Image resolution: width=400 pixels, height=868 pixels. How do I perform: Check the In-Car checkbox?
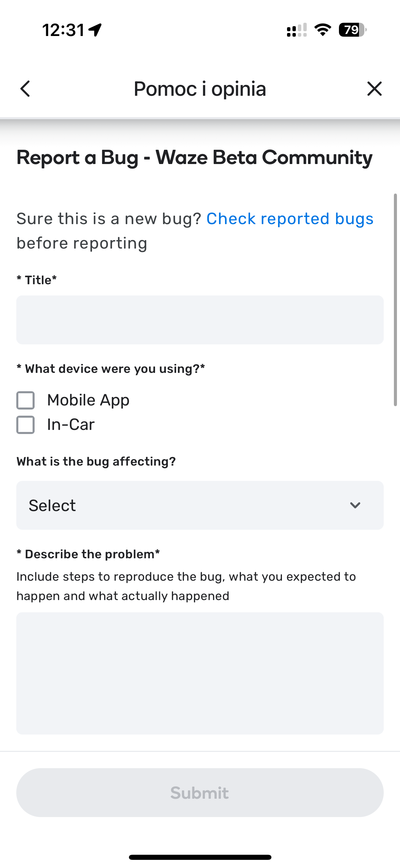[25, 425]
